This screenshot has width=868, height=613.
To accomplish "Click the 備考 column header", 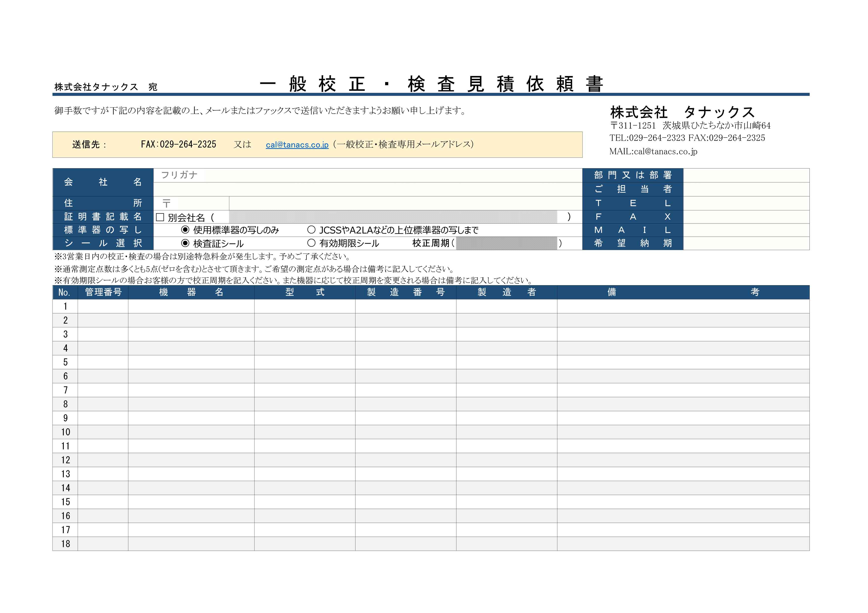I will click(683, 292).
